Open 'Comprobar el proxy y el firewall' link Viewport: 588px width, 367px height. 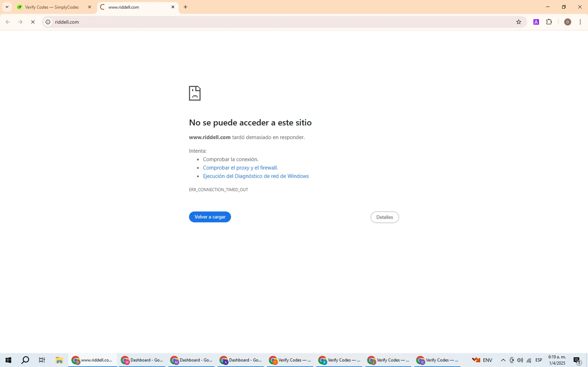pyautogui.click(x=240, y=168)
